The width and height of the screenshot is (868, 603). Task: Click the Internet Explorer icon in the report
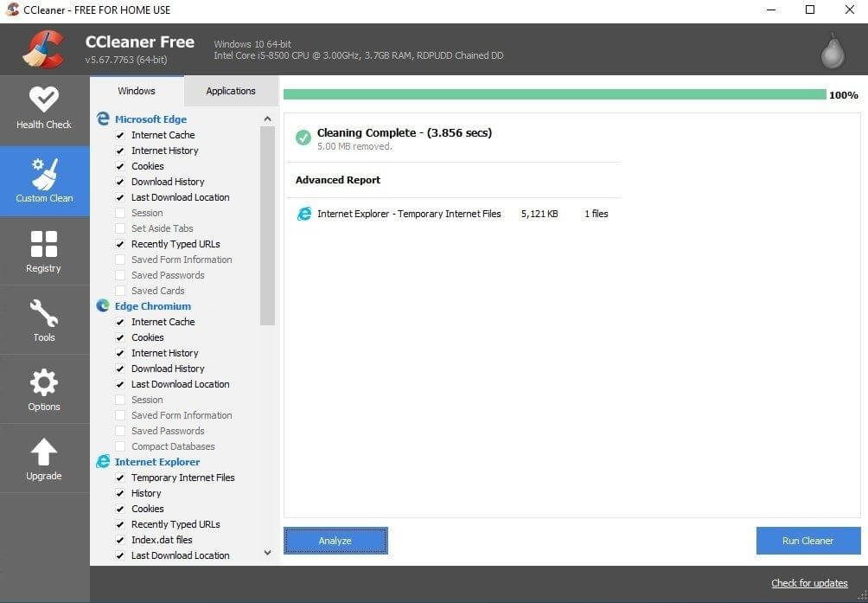click(x=304, y=214)
